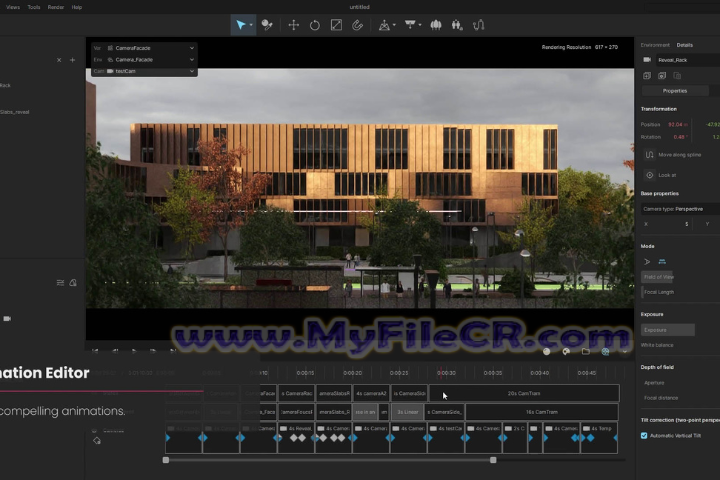720x480 pixels.
Task: Expand the chevron at timeline toolbar end
Action: click(624, 352)
